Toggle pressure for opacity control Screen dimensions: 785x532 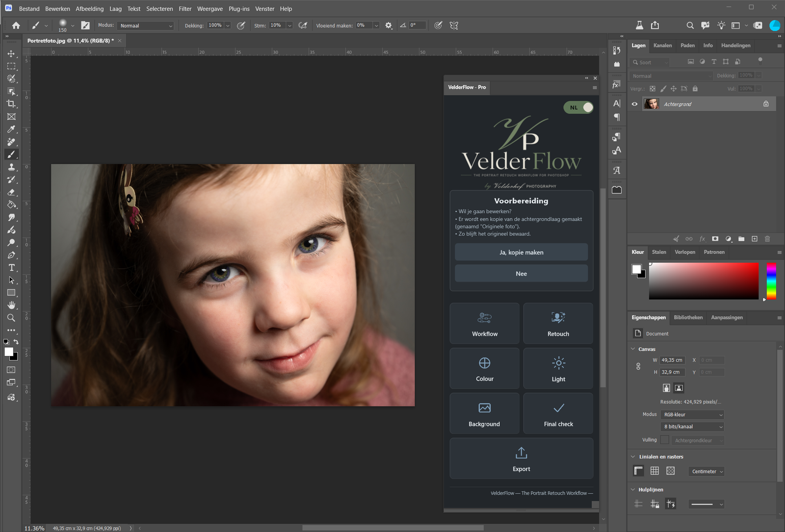coord(241,25)
